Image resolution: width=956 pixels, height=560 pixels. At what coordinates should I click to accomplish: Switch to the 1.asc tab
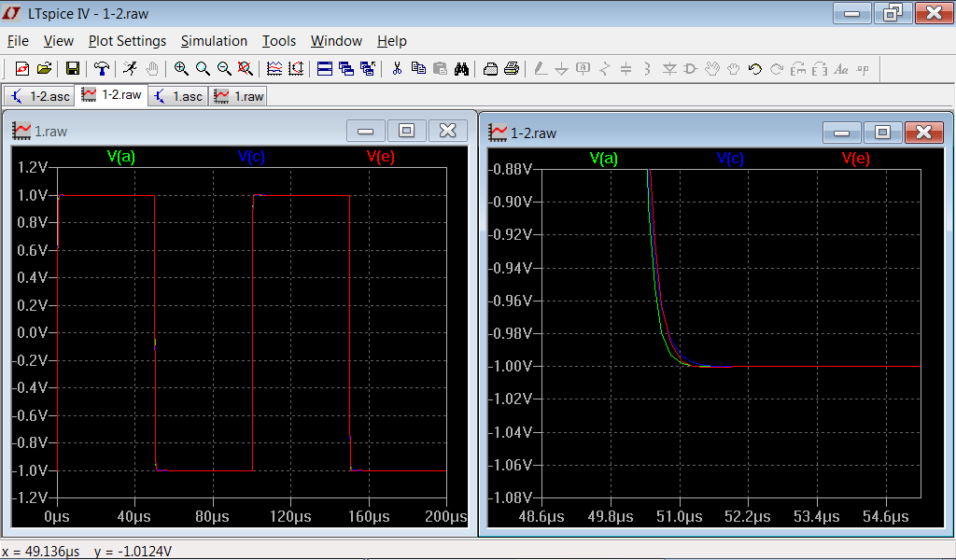click(x=178, y=96)
